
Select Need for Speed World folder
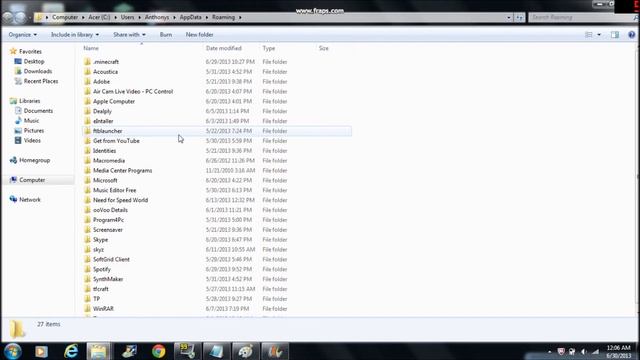pyautogui.click(x=120, y=200)
